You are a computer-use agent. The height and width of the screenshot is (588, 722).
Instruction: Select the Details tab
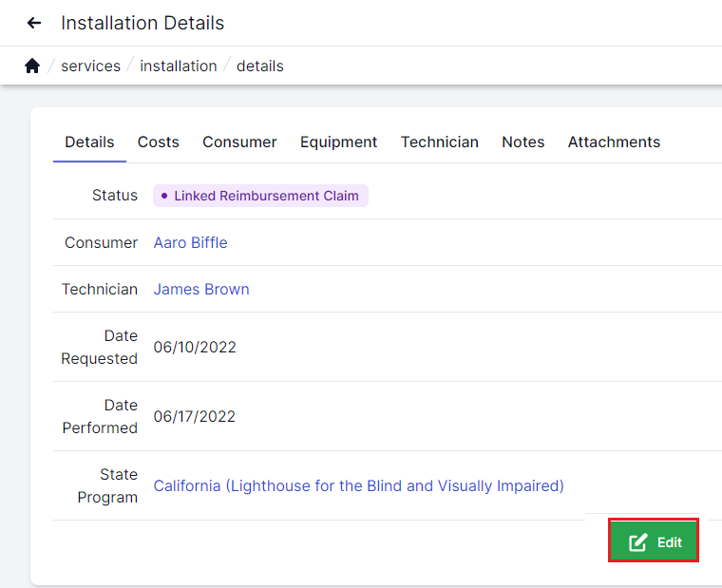89,142
